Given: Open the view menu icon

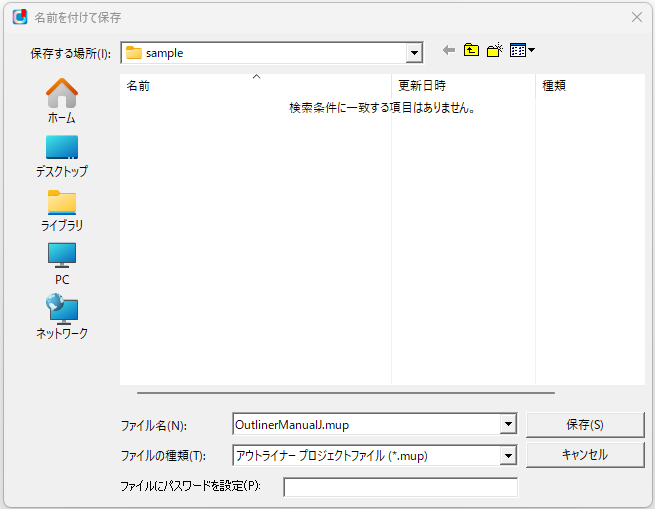Looking at the screenshot, I should coord(522,50).
